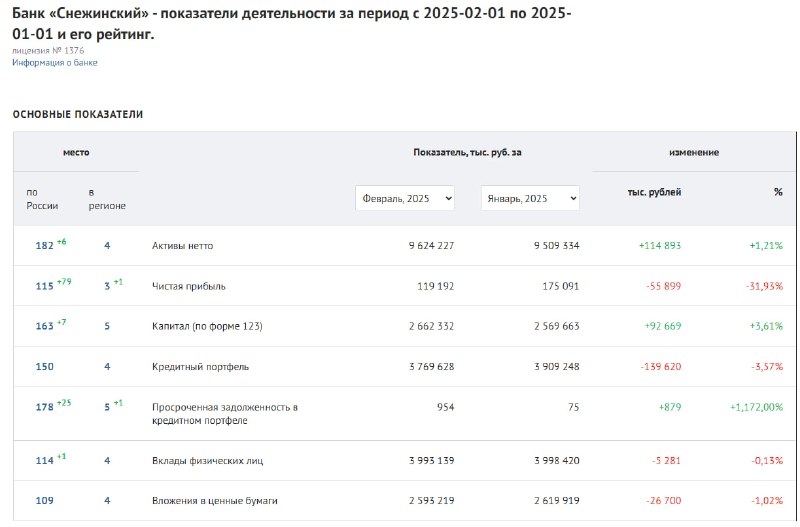Click the value 3 998 420
Image resolution: width=800 pixels, height=527 pixels.
[557, 461]
